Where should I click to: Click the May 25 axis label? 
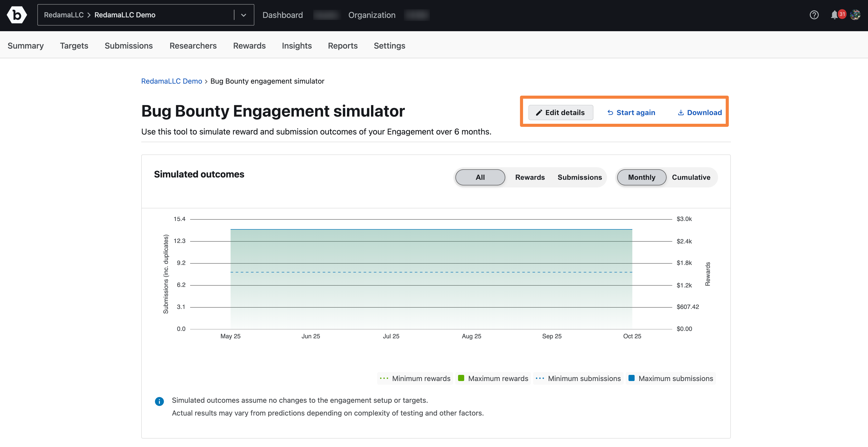point(231,336)
